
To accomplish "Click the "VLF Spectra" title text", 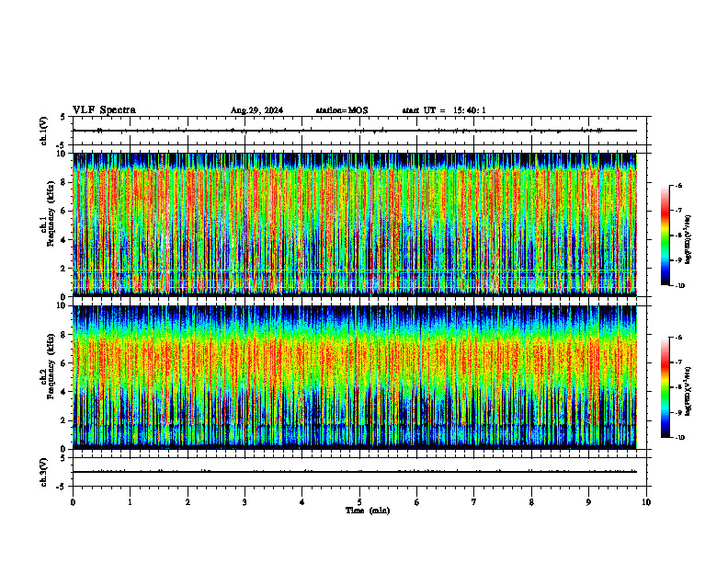I will tap(104, 110).
